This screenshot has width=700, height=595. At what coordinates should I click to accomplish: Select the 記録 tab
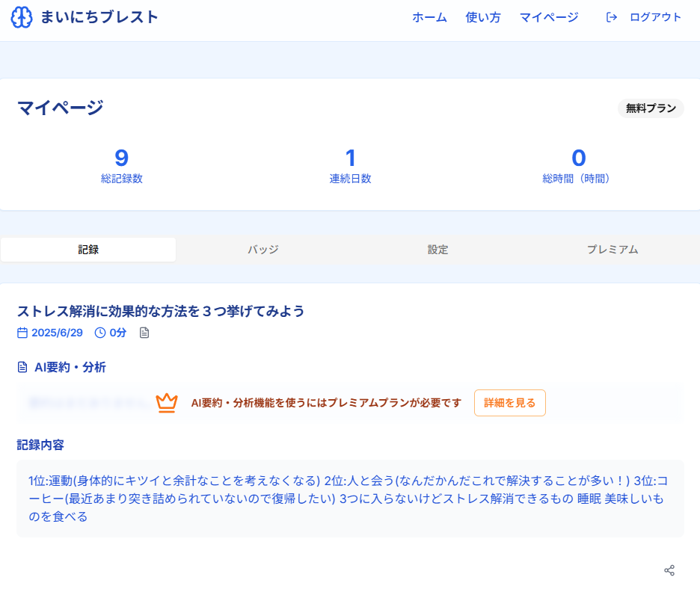click(x=88, y=250)
